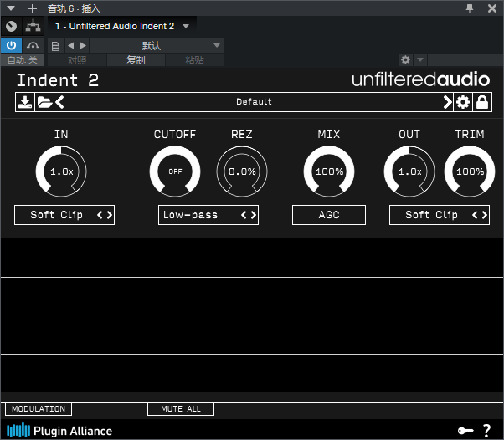Open the license key icon

tap(465, 431)
